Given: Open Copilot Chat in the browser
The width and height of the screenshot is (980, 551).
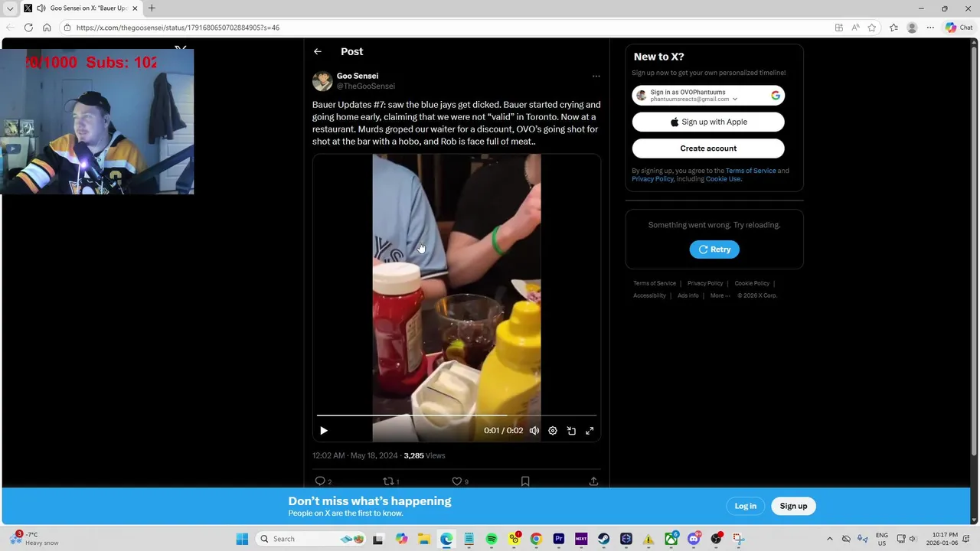Looking at the screenshot, I should point(959,28).
